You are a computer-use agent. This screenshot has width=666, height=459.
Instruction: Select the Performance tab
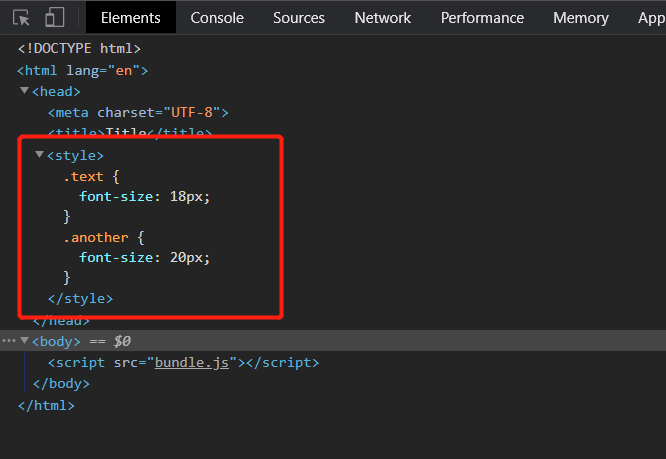coord(482,17)
